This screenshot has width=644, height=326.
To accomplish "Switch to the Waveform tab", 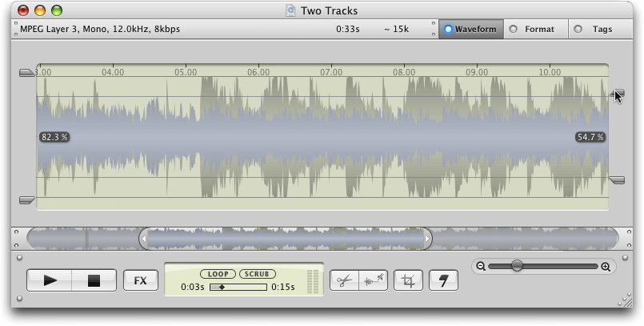I will coord(471,29).
